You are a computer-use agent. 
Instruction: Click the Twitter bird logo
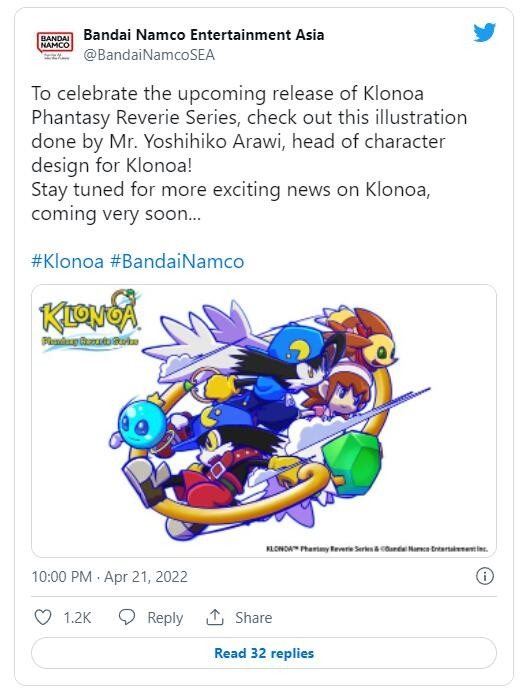(484, 33)
